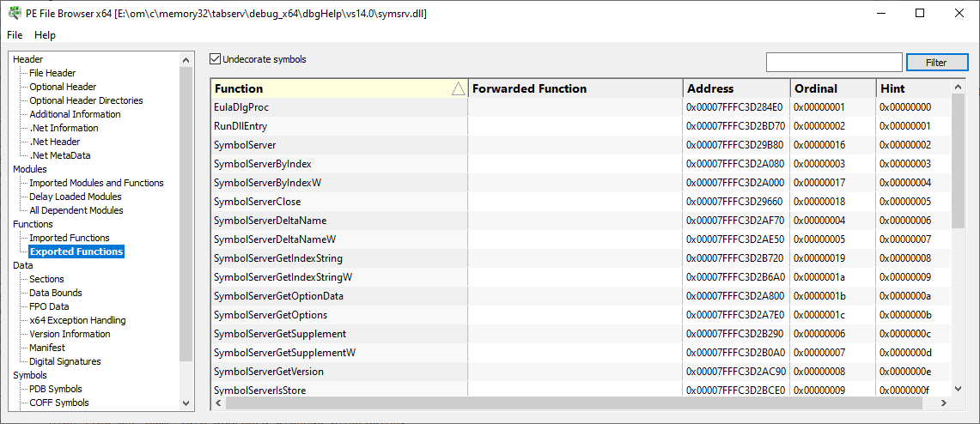Viewport: 980px width, 424px height.
Task: Sort by the Ordinal column header
Action: pyautogui.click(x=833, y=88)
